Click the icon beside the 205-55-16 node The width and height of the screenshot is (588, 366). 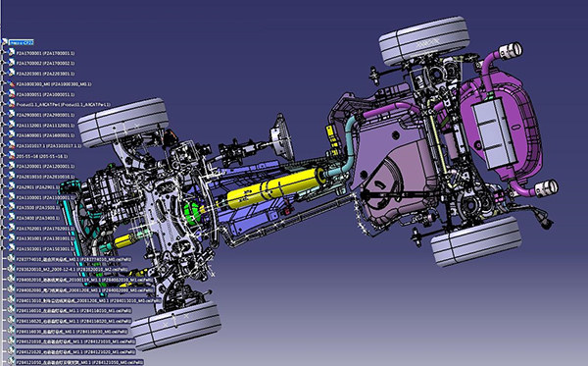click(11, 156)
